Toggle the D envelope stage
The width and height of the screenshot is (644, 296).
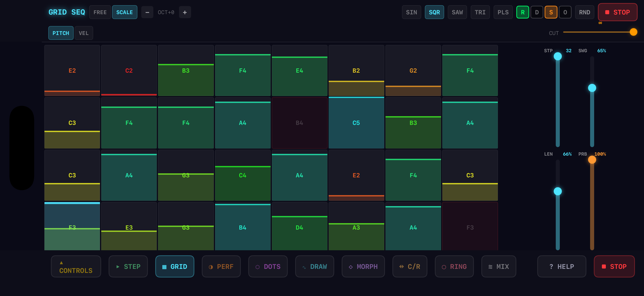[537, 12]
